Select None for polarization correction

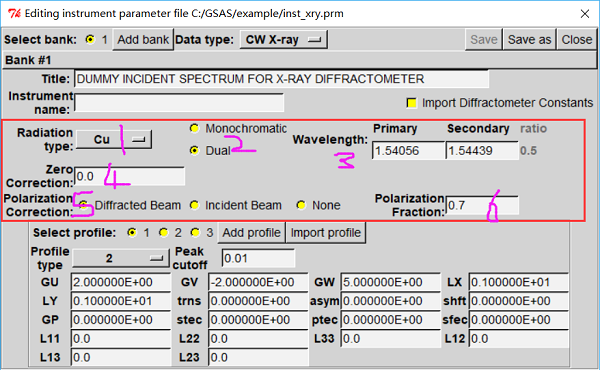point(301,205)
